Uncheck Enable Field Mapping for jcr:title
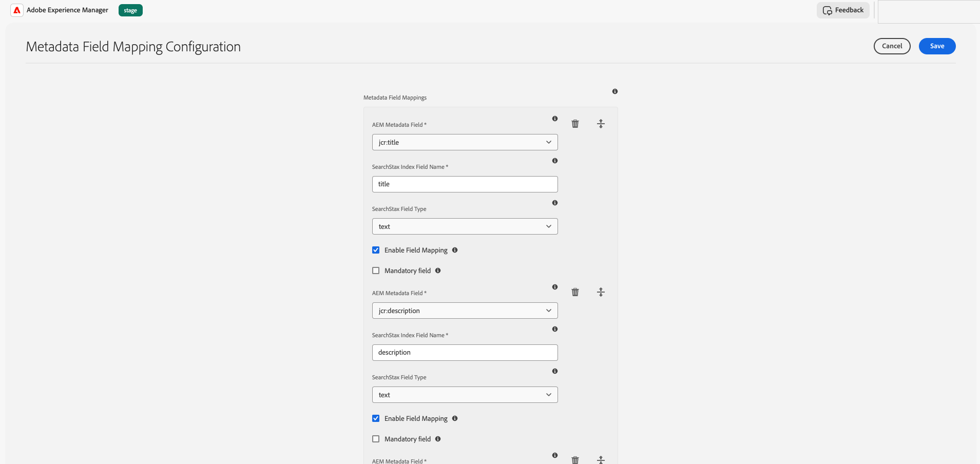This screenshot has height=464, width=980. 376,250
